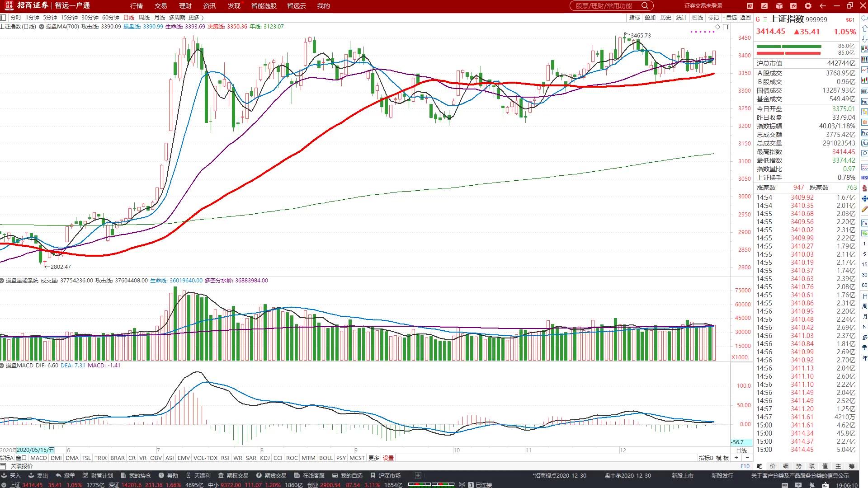Click the green/red buy-sell ratio bar

click(x=789, y=50)
